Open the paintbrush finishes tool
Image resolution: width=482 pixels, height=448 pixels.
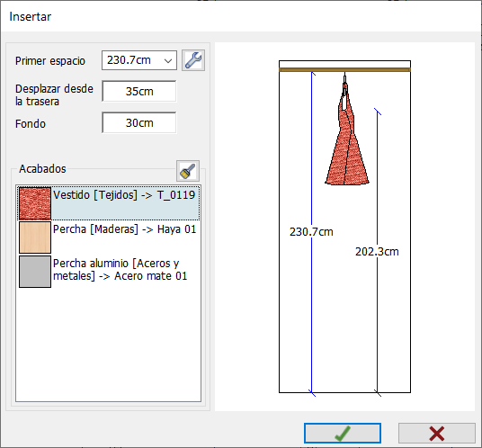click(188, 171)
